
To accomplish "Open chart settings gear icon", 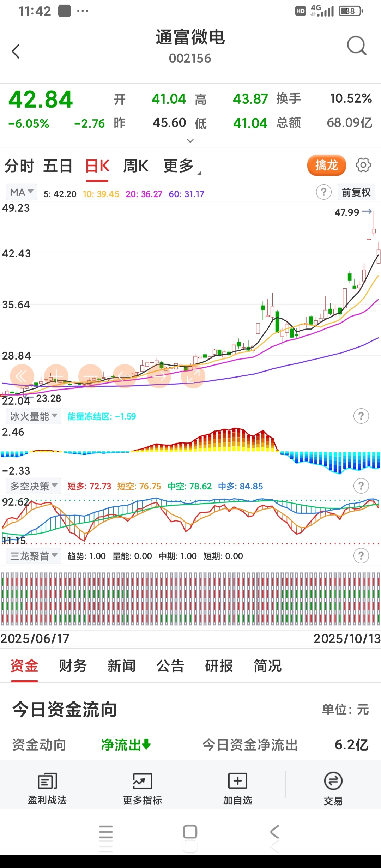I will (363, 165).
